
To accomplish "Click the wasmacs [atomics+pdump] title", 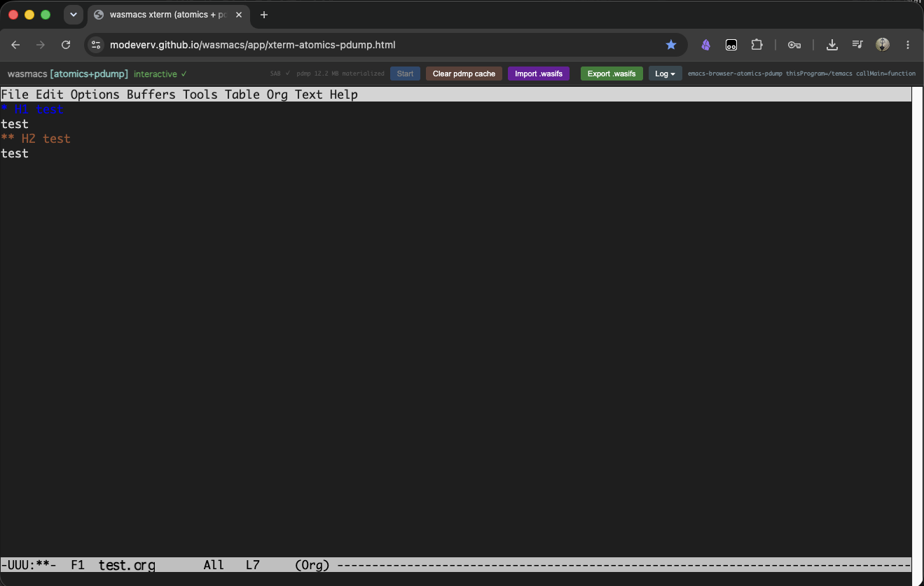I will pyautogui.click(x=68, y=74).
